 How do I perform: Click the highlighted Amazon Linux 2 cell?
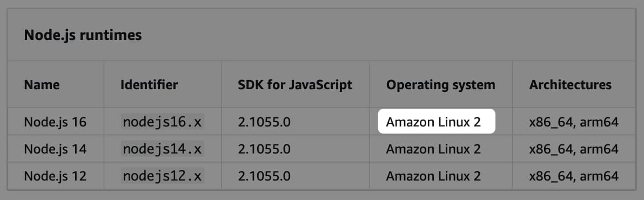coord(437,122)
